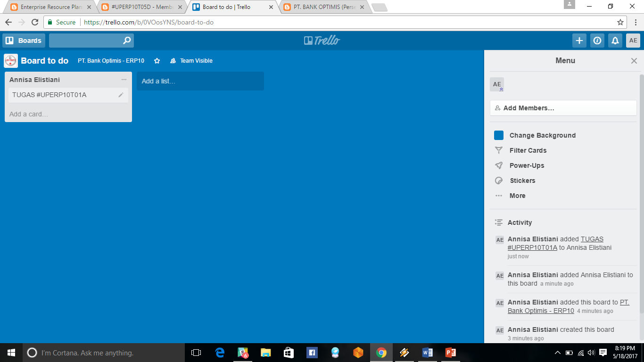
Task: Open Task View on taskbar
Action: (x=196, y=353)
